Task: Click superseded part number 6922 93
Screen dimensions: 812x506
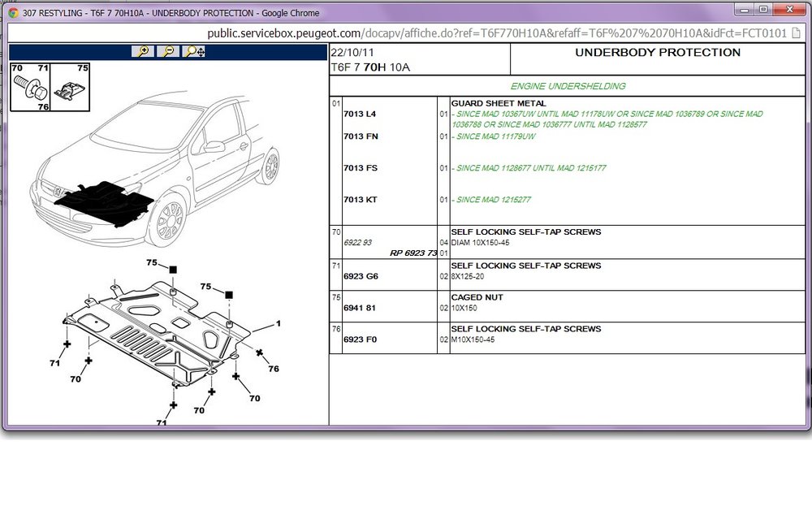Action: click(x=357, y=242)
